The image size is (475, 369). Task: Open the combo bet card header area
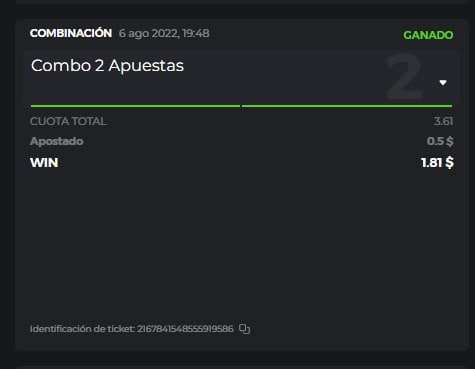pos(242,79)
